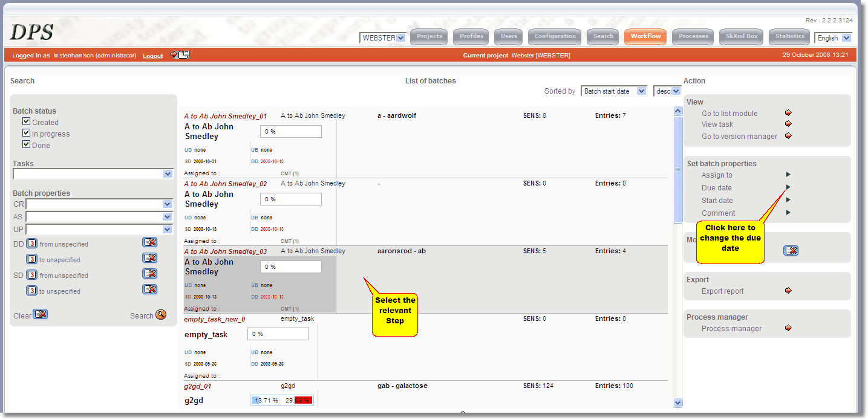Open the SD from date calendar icon
The height and width of the screenshot is (420, 868).
click(32, 275)
